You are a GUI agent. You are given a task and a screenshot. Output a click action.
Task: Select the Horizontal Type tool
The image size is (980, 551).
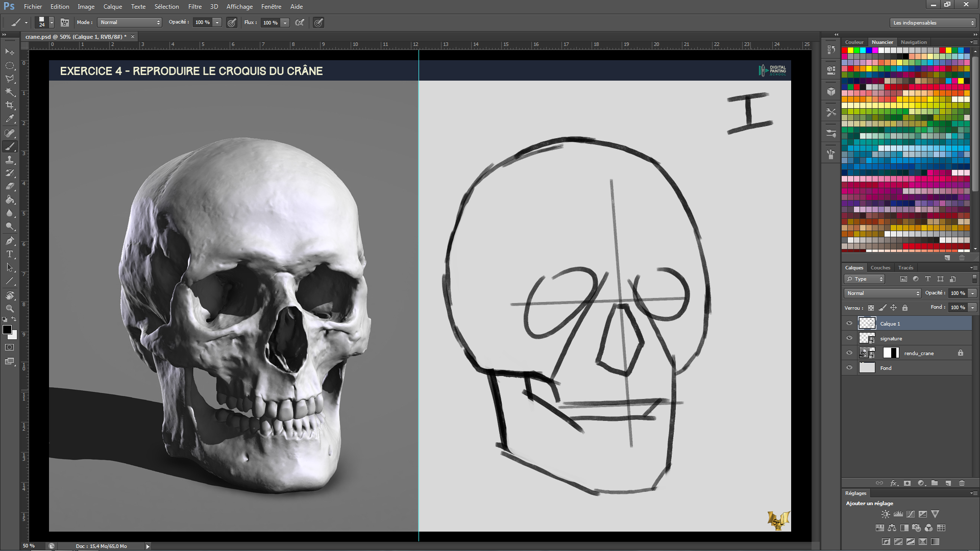tap(10, 254)
